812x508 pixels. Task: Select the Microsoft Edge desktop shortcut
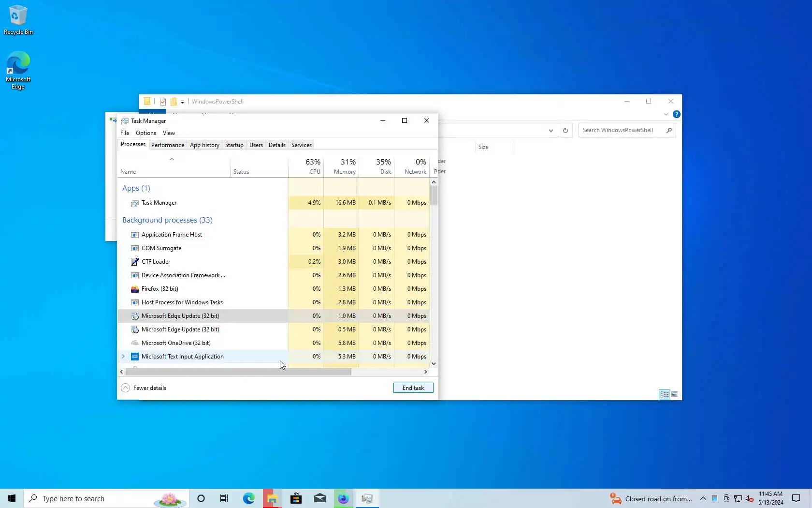tap(18, 71)
